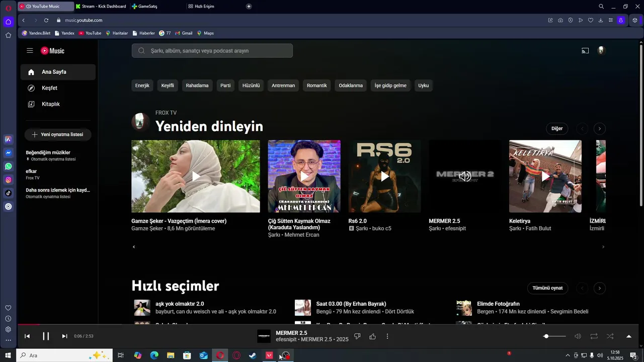
Task: Like MERMER 2.5 with thumbs up
Action: [x=372, y=336]
